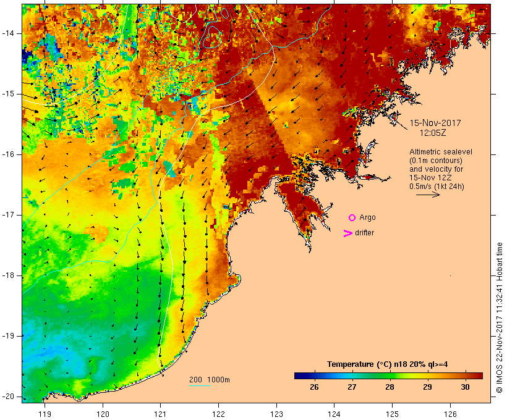
Task: Click the color bar value 29
Action: (427, 387)
